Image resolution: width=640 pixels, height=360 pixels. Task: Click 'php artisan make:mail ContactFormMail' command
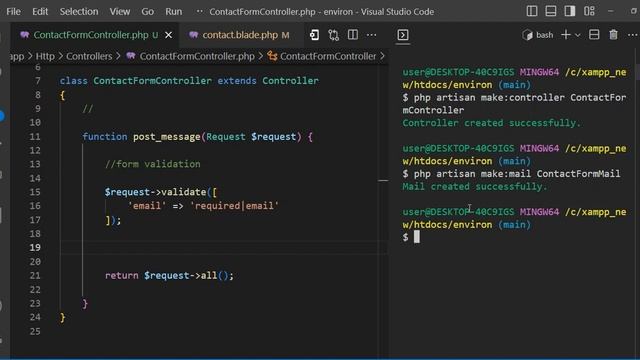517,174
